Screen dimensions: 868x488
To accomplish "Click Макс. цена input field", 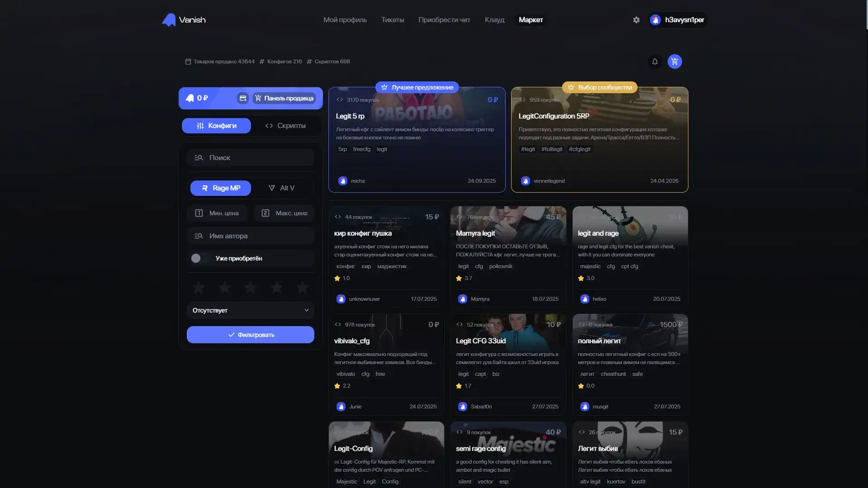I will tap(284, 213).
